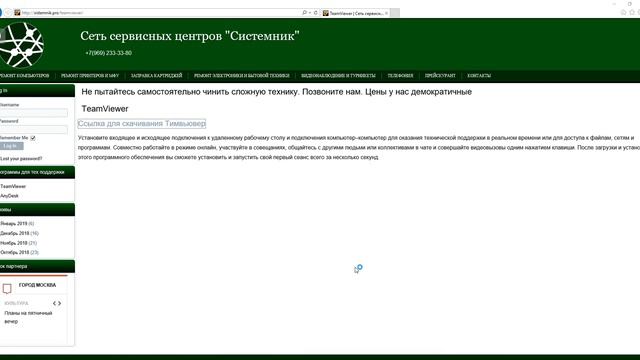
Task: Click the site title Сеть сервисных центров
Action: click(x=190, y=36)
